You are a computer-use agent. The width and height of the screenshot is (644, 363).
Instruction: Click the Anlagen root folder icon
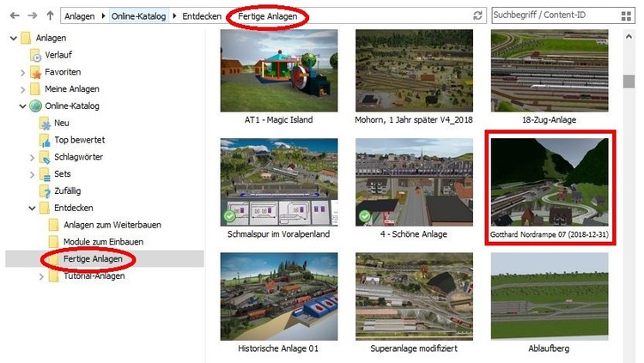click(26, 38)
